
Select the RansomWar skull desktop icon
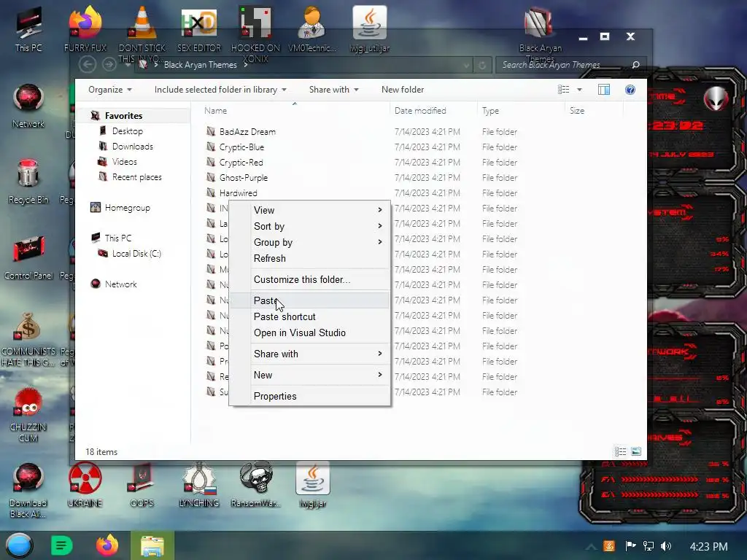(x=256, y=485)
